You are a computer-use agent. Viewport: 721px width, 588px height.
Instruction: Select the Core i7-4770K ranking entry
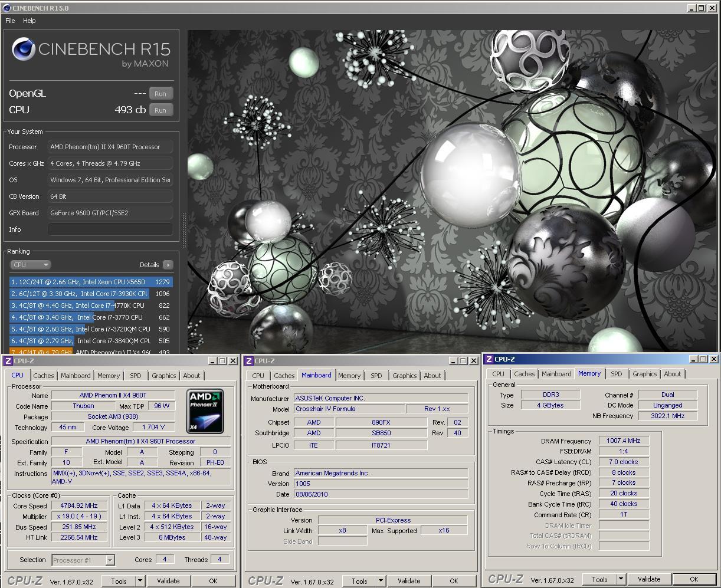[x=91, y=306]
